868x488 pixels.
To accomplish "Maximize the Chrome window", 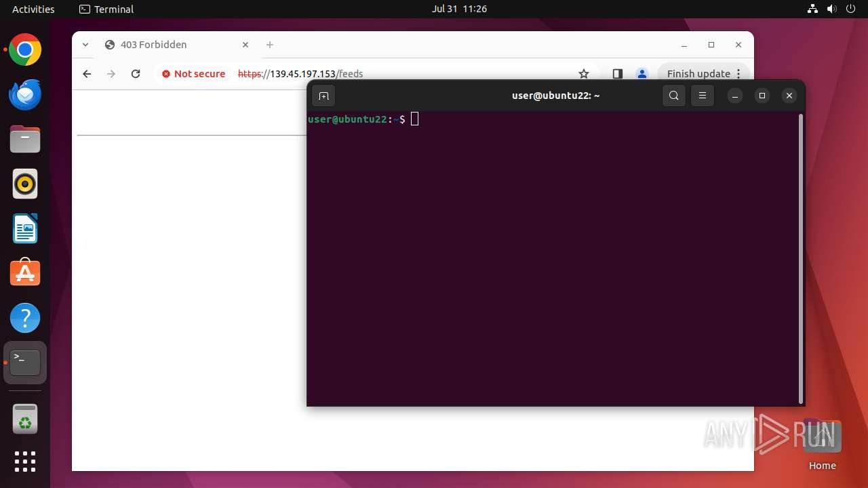I will coord(711,45).
